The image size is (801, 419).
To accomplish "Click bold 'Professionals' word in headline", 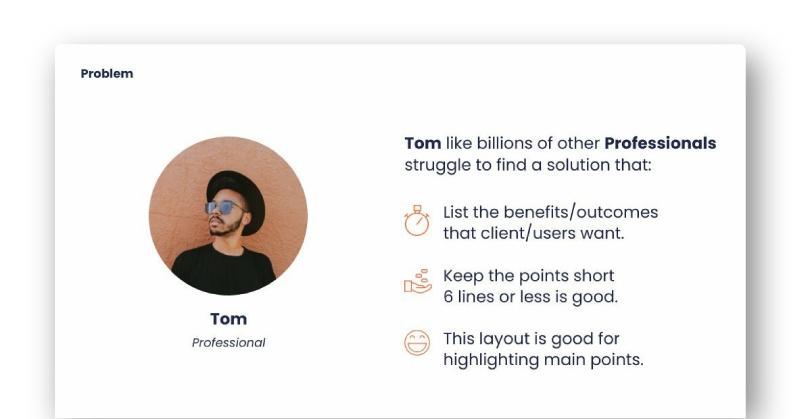I will coord(660,144).
